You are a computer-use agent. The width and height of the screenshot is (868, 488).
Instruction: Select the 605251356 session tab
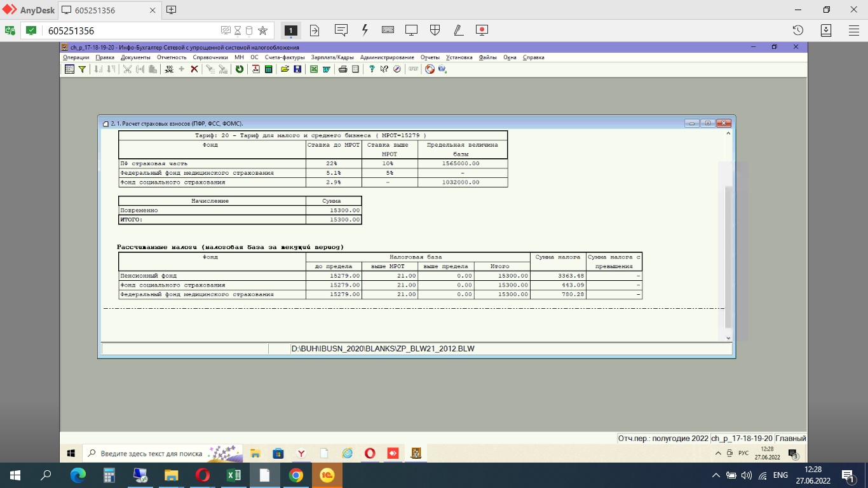pyautogui.click(x=109, y=10)
